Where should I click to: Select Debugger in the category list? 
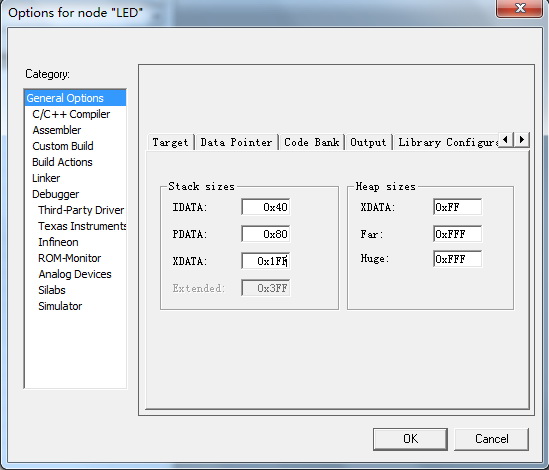(x=56, y=194)
